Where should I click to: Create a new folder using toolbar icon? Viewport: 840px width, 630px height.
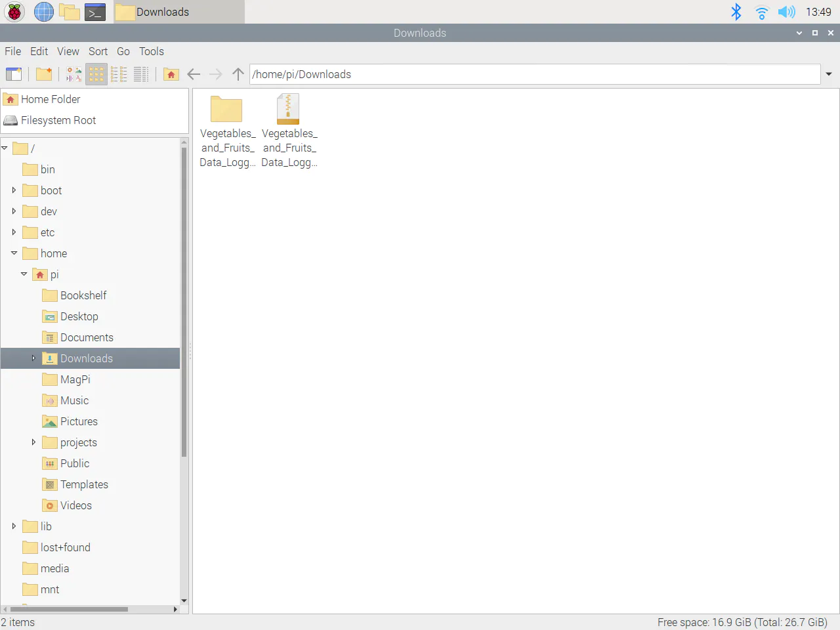point(44,74)
